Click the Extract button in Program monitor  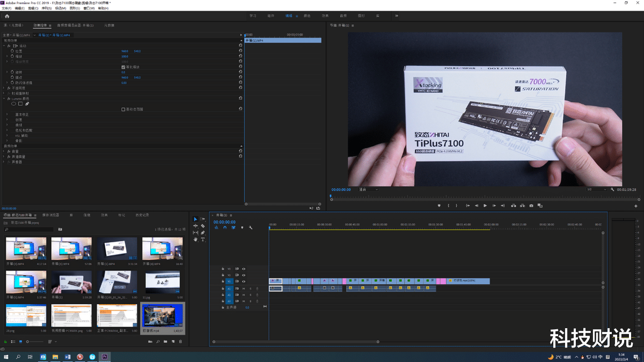click(522, 205)
